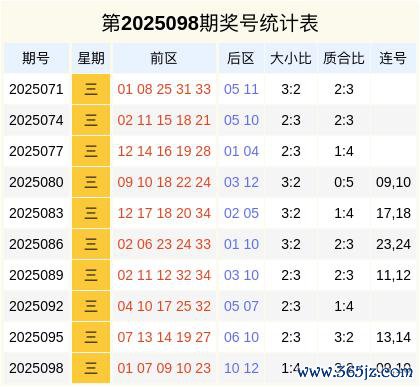Click 连号 value 13,14
The height and width of the screenshot is (387, 420).
point(393,337)
